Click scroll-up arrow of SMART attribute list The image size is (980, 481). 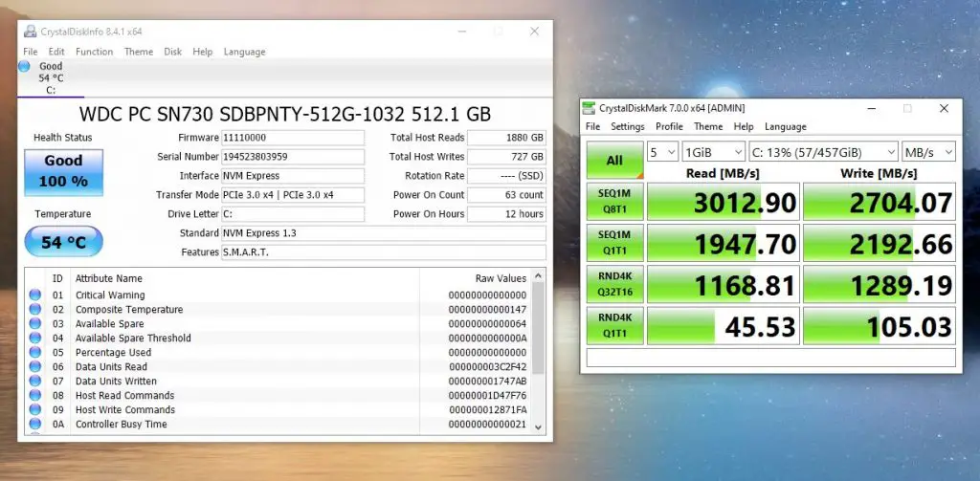[538, 276]
